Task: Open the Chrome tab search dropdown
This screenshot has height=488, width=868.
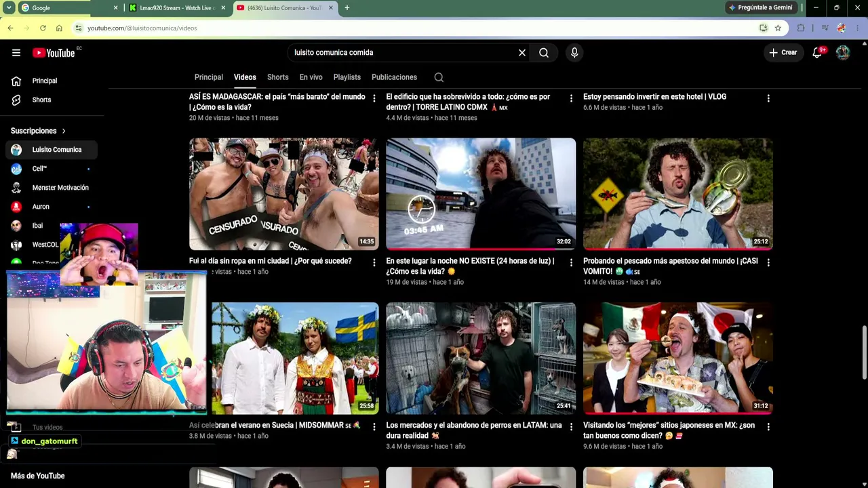Action: [9, 8]
